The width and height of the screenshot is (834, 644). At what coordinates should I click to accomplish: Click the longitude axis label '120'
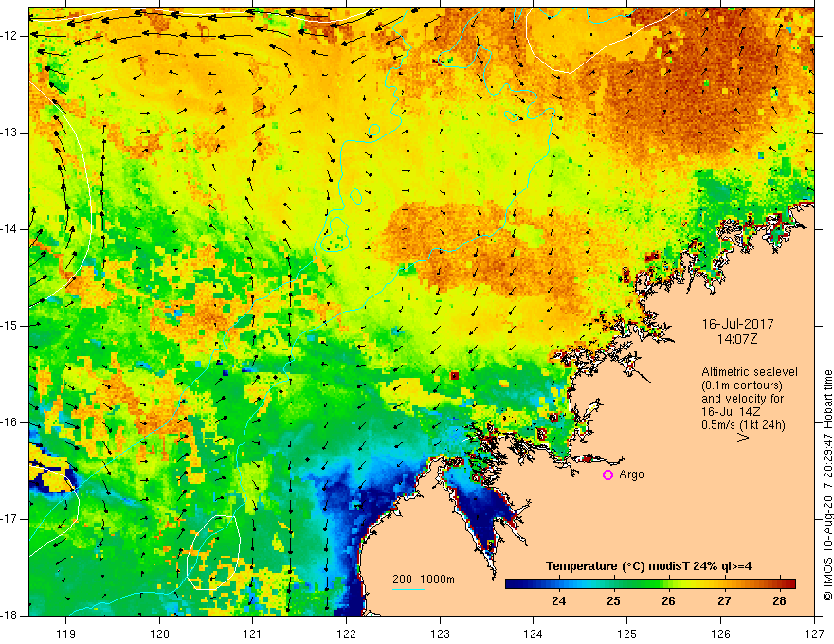159,634
